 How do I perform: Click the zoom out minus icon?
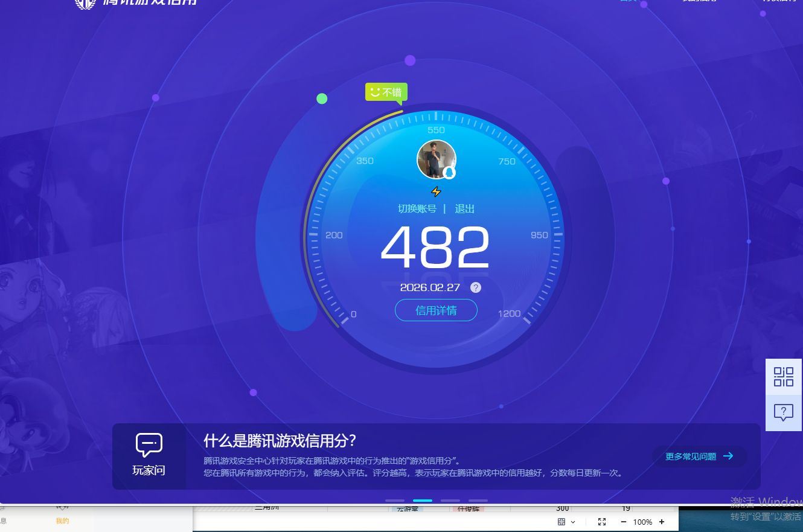pos(624,522)
